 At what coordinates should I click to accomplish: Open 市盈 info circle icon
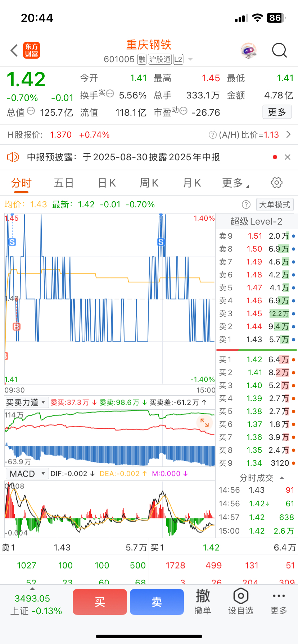click(183, 111)
